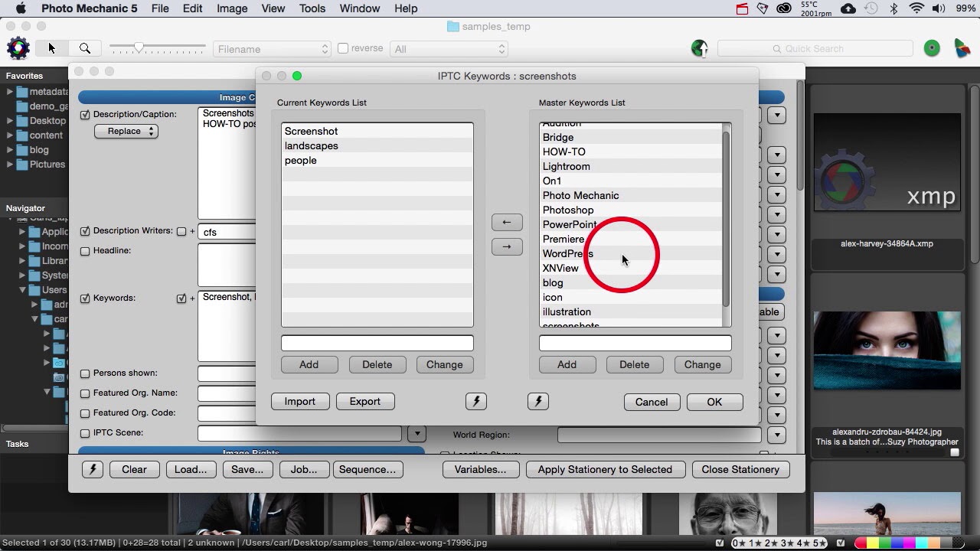Toggle the Keywords checkbox

coord(85,298)
